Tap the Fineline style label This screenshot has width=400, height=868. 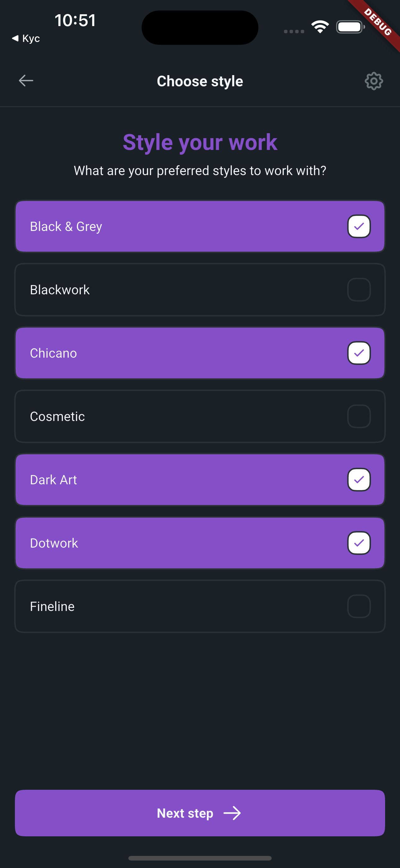52,606
